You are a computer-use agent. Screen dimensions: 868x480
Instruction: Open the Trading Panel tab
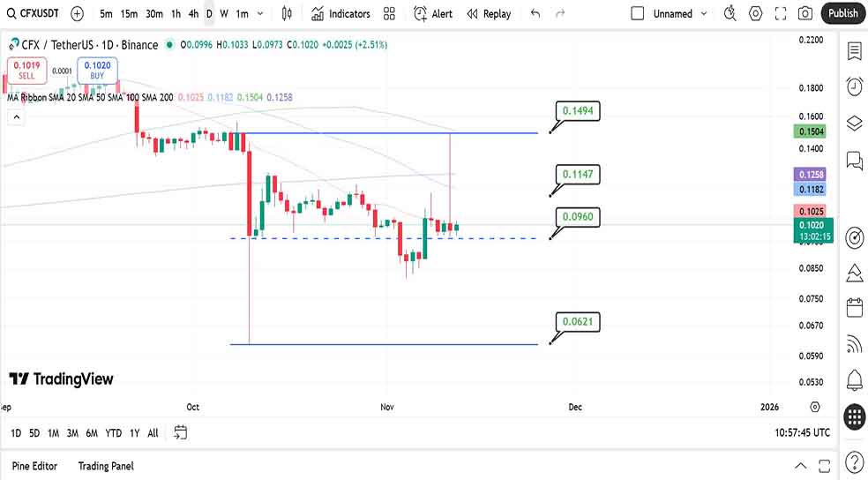(x=106, y=466)
